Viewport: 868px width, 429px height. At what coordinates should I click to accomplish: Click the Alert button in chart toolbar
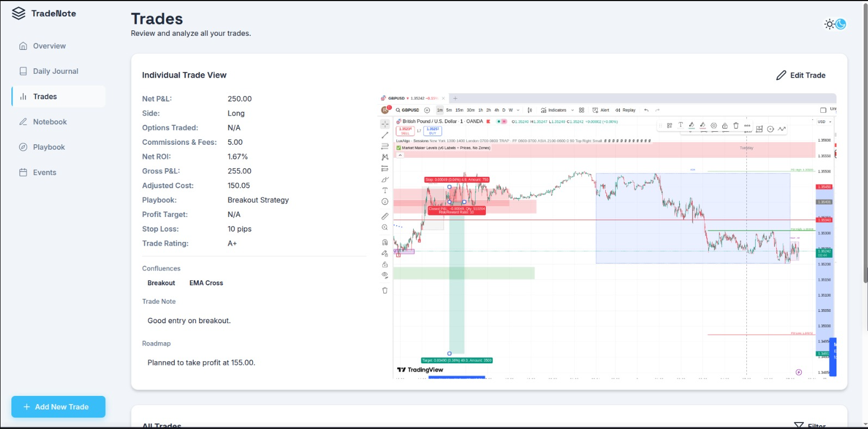point(601,110)
